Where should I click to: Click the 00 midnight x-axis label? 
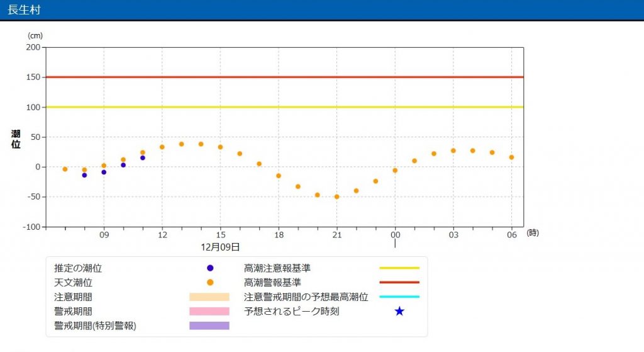pyautogui.click(x=396, y=235)
